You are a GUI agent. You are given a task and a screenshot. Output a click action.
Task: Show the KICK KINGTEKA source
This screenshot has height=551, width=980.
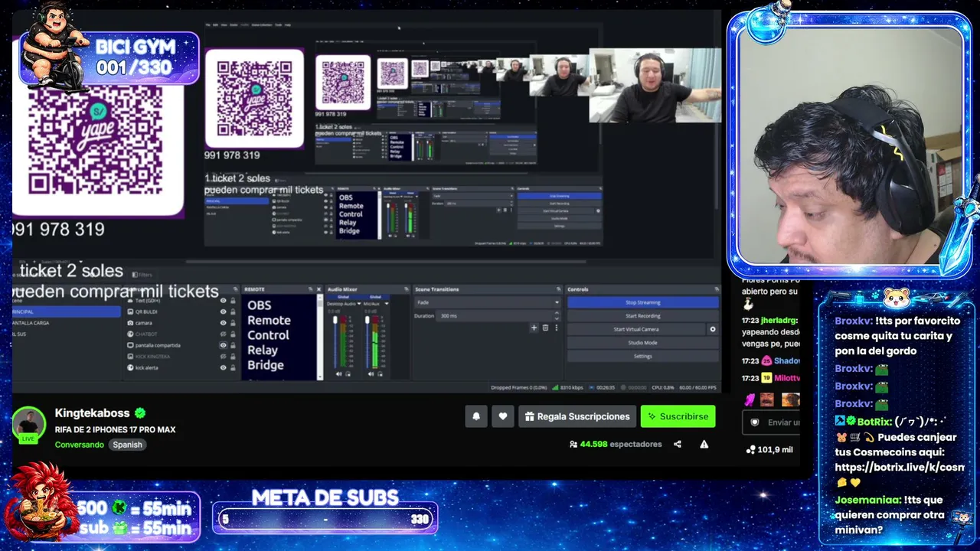tap(223, 357)
